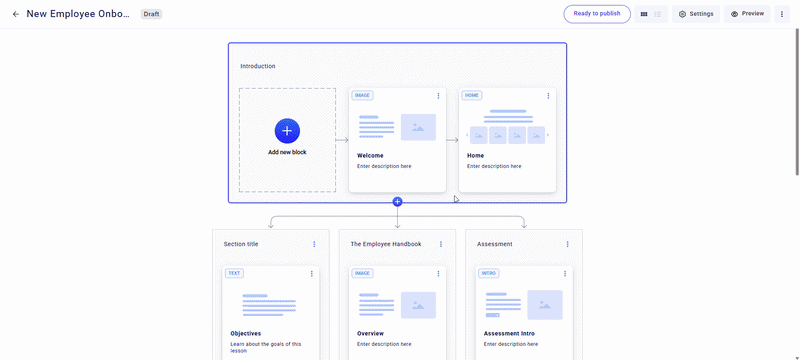The height and width of the screenshot is (360, 800).
Task: Click The Employee Handbook heading
Action: [x=386, y=244]
